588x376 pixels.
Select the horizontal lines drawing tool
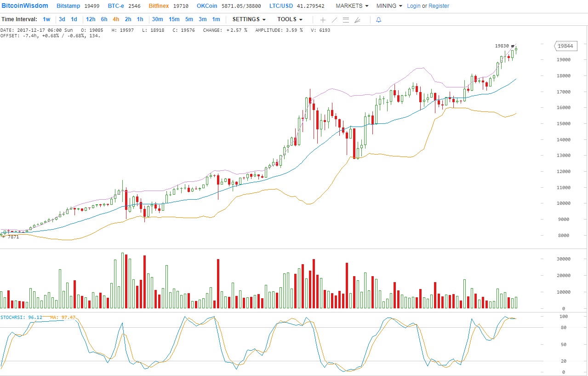pos(346,20)
